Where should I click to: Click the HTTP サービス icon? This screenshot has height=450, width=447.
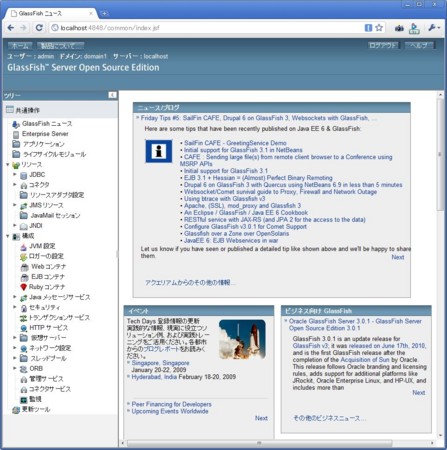point(23,328)
